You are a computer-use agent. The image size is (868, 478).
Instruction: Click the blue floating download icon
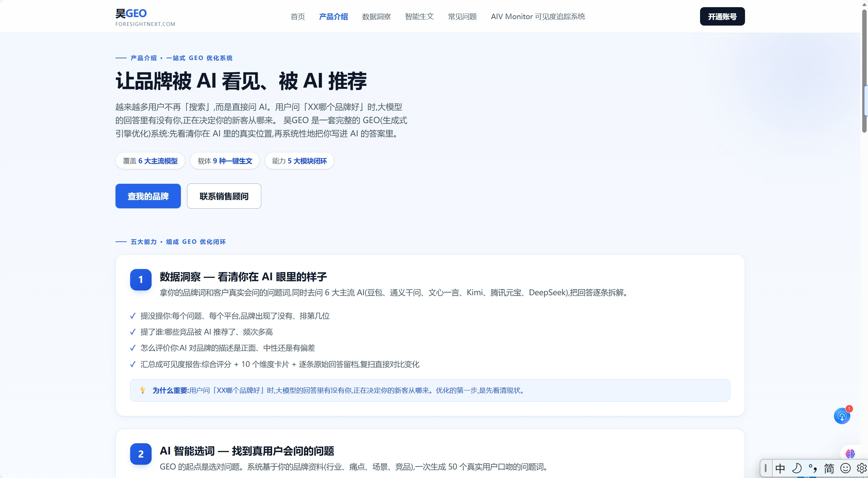click(x=842, y=416)
